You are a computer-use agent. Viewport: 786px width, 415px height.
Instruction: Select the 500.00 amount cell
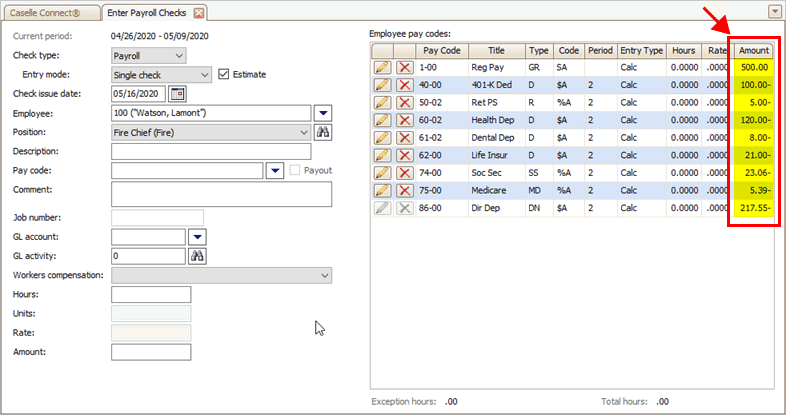[x=753, y=67]
